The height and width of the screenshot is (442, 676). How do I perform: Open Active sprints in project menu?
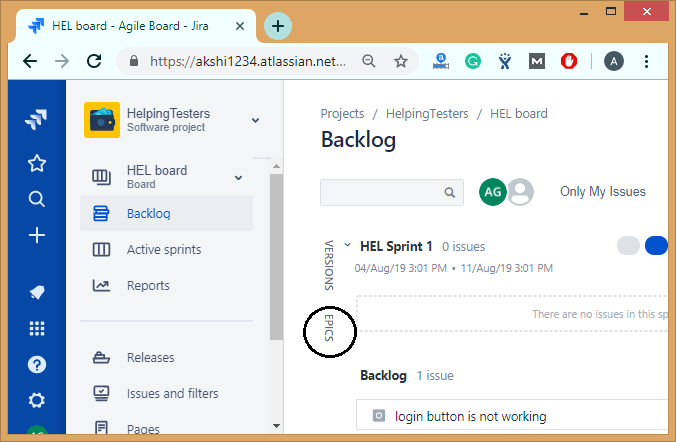click(x=166, y=250)
